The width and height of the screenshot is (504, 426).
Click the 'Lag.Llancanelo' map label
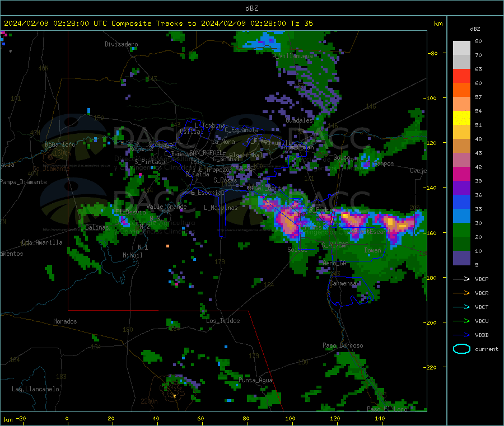tap(35, 389)
